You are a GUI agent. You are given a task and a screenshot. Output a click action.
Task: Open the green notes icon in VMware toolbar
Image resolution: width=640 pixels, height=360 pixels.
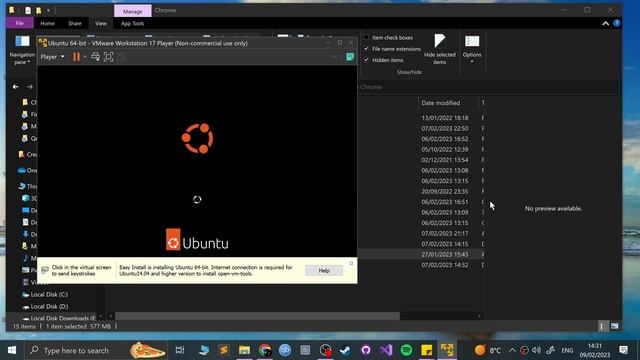tap(350, 57)
